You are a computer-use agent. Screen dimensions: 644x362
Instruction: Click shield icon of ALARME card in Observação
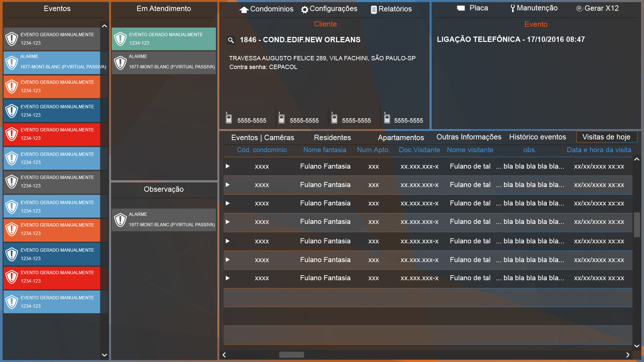(120, 220)
